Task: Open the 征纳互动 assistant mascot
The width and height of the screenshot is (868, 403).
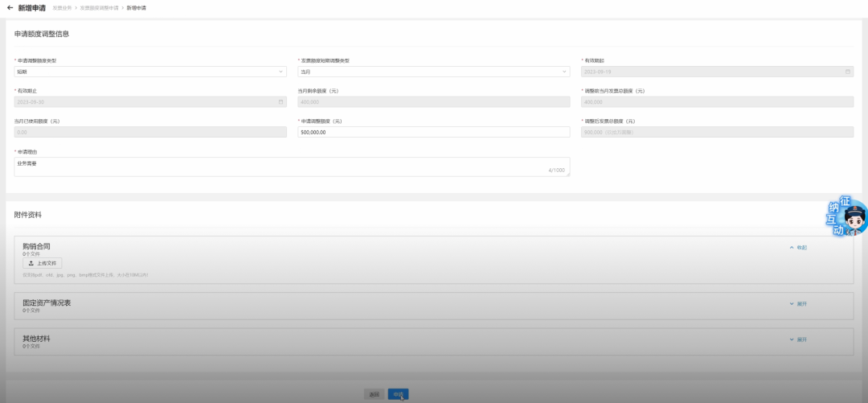Action: click(x=846, y=216)
